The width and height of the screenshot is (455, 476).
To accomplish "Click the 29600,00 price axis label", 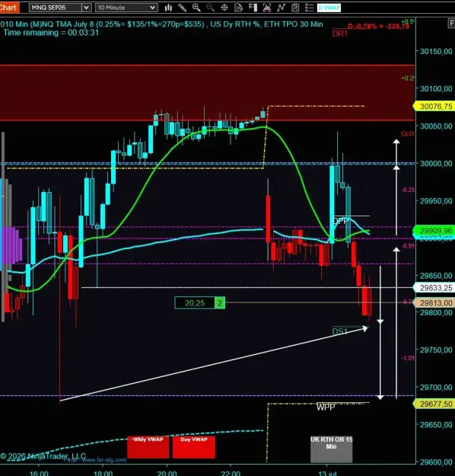I will pos(436,462).
